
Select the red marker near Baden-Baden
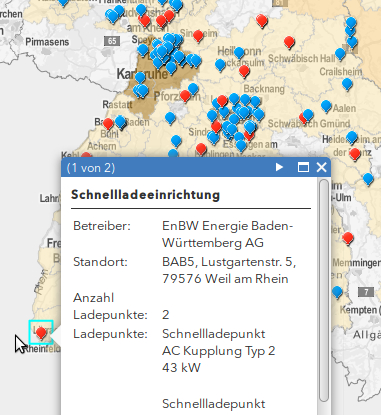pyautogui.click(x=108, y=123)
